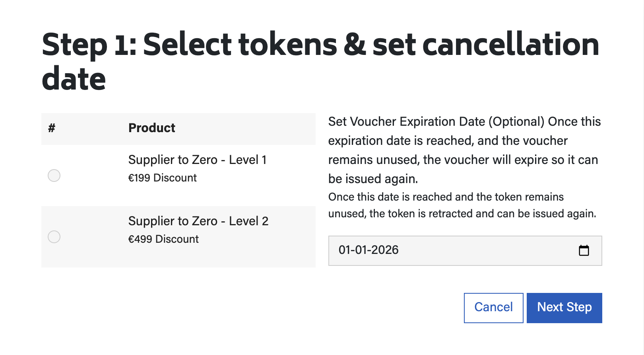
Task: Click the "be issued again." description line
Action: point(373,179)
